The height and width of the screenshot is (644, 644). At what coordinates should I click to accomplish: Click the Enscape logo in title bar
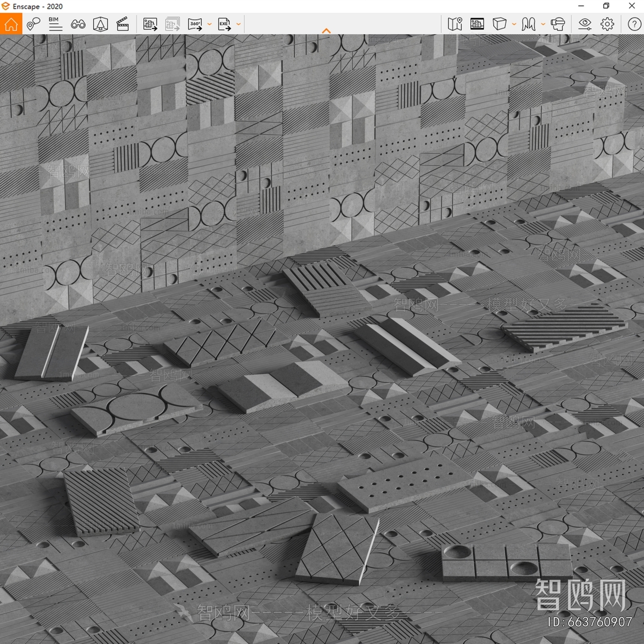click(x=6, y=6)
